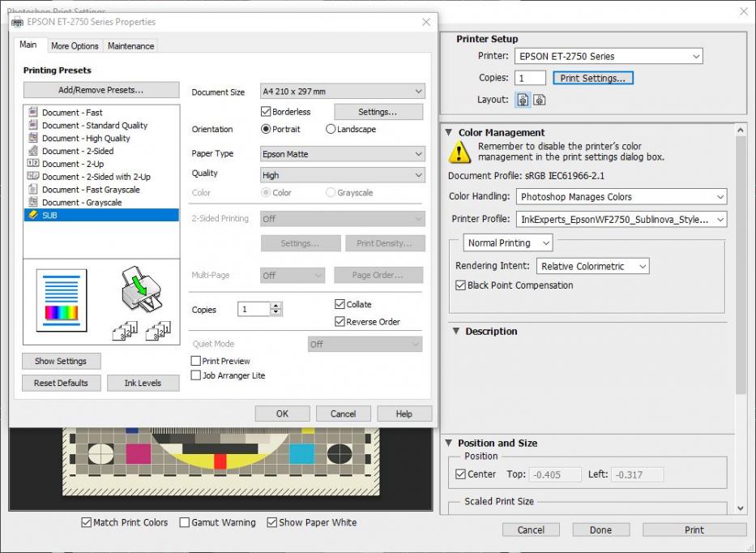
Task: Click the Top position input field
Action: click(555, 474)
